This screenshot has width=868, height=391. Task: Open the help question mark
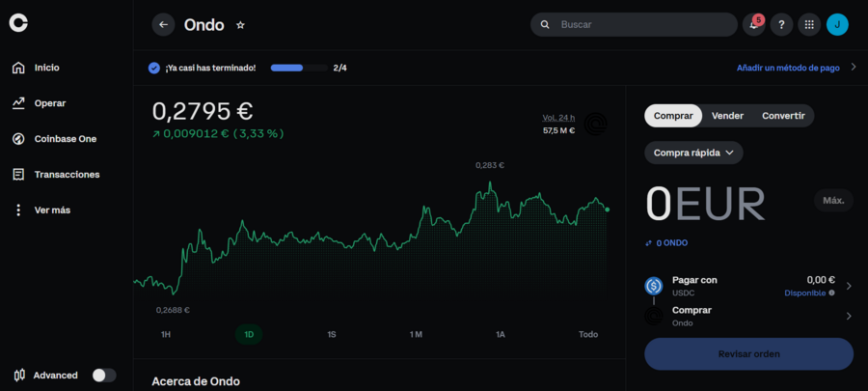point(781,25)
